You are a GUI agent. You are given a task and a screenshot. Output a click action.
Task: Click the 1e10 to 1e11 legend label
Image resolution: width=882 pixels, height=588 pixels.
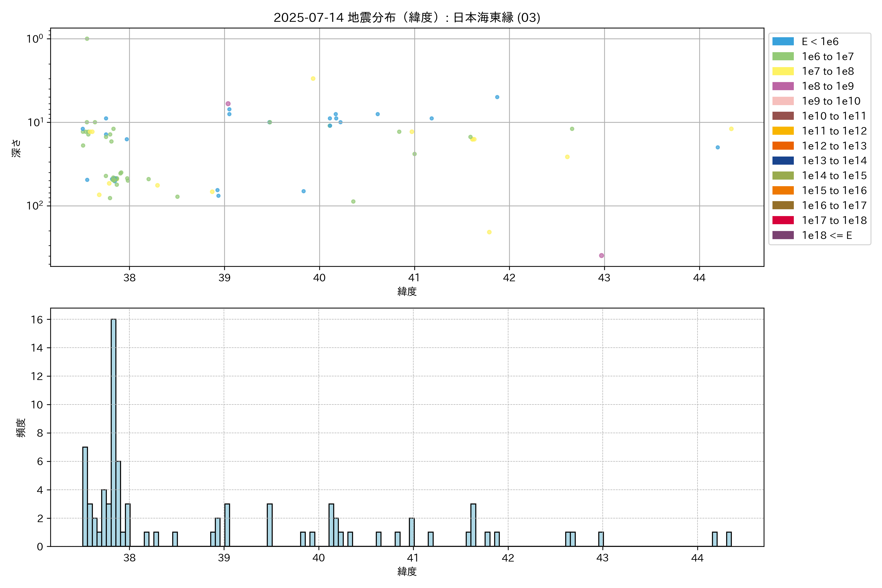point(834,116)
